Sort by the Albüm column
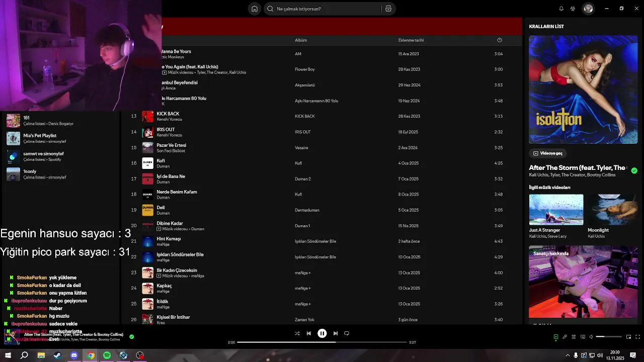 [x=301, y=40]
